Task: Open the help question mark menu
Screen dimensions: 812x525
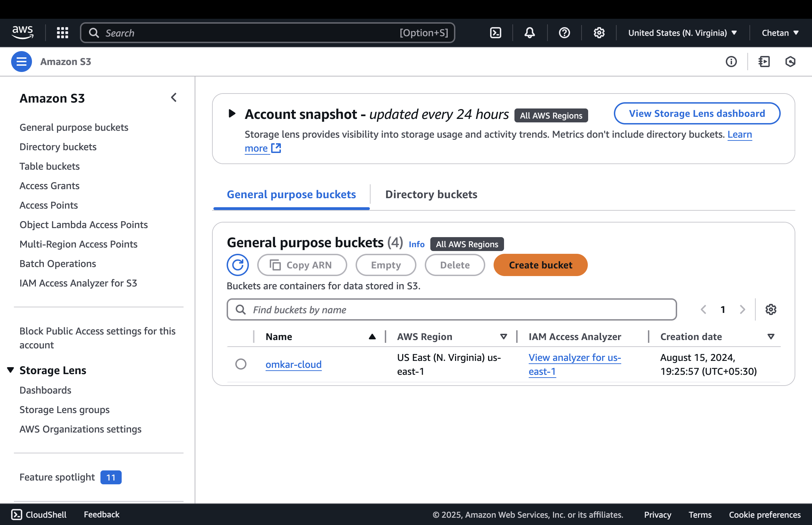Action: click(564, 33)
